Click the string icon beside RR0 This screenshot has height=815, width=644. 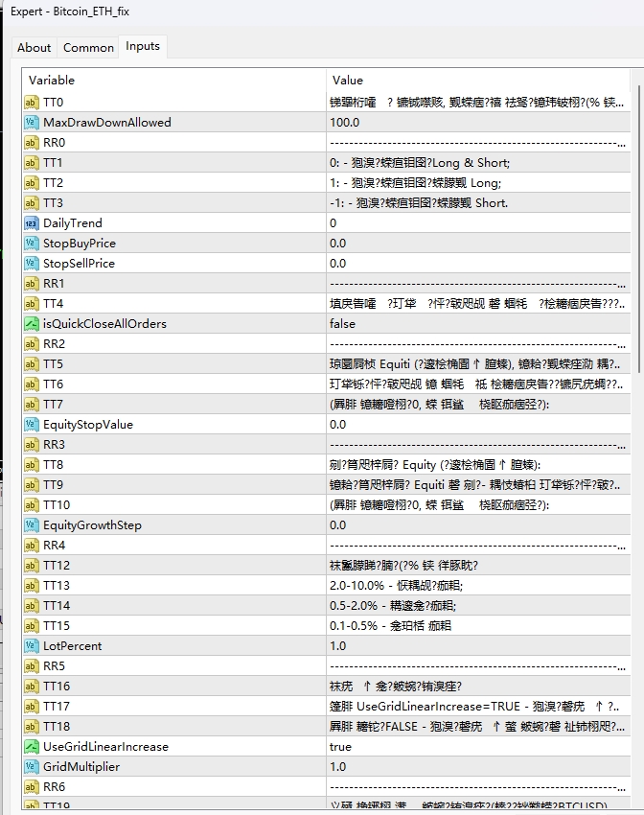(x=32, y=143)
